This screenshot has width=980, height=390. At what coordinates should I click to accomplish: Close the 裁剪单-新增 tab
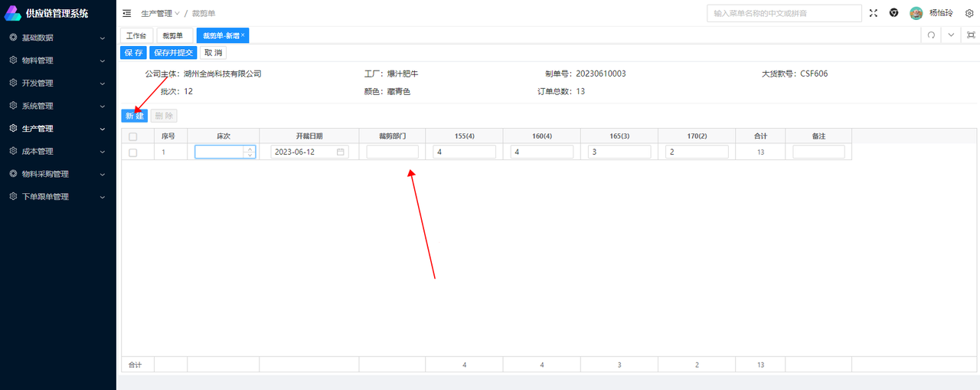[243, 35]
